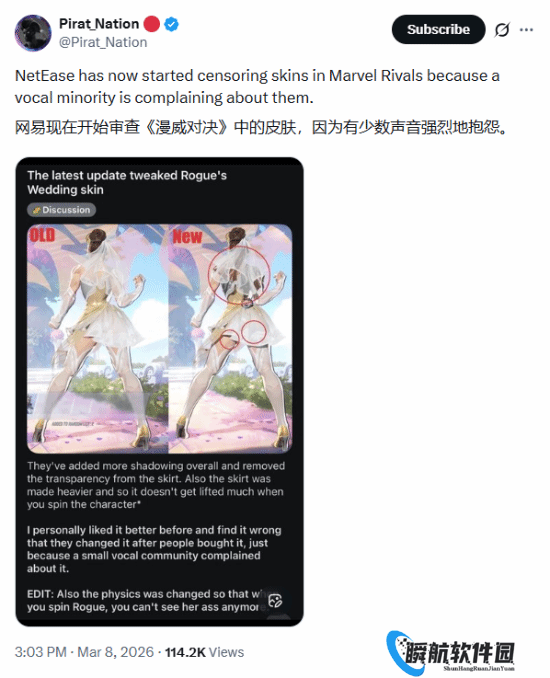Viewport: 550px width, 678px height.
Task: Open the 3:03 PM Mar 8, 2026 timestamp
Action: tap(84, 652)
